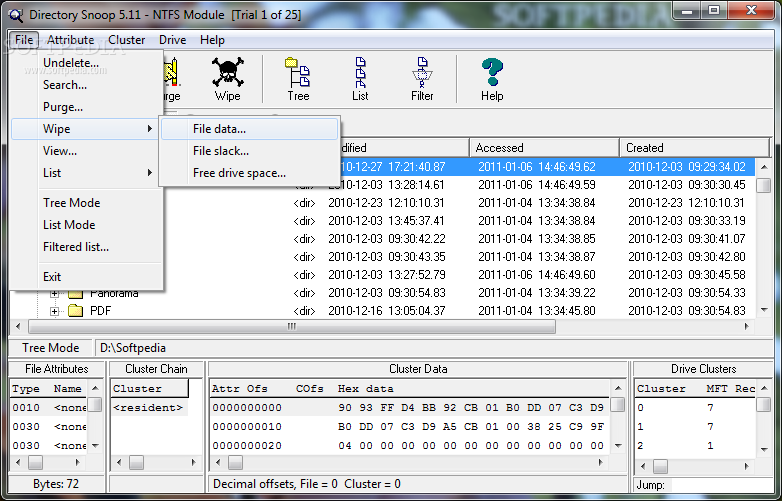Click the 0000000020 offset row

[409, 446]
